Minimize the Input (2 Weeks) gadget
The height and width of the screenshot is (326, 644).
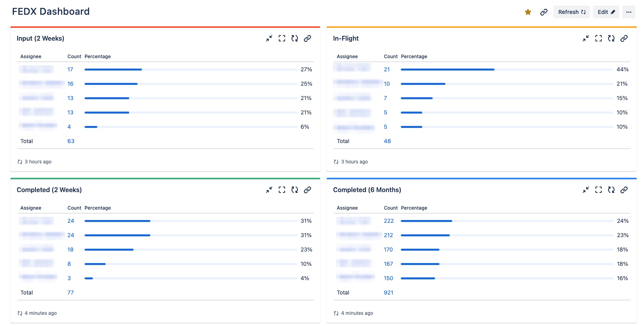269,38
